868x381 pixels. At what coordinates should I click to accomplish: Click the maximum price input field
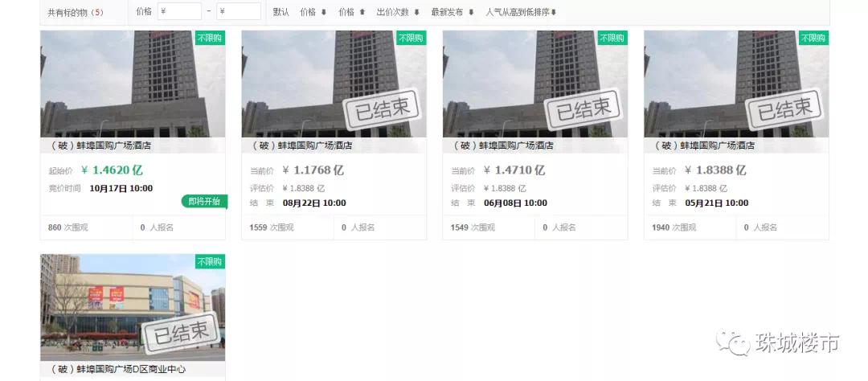pyautogui.click(x=239, y=11)
